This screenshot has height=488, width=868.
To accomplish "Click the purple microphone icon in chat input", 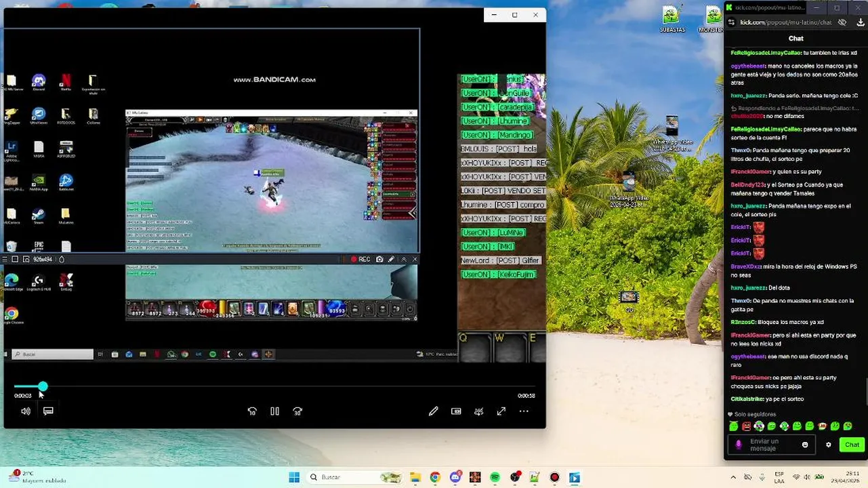I will click(x=739, y=445).
